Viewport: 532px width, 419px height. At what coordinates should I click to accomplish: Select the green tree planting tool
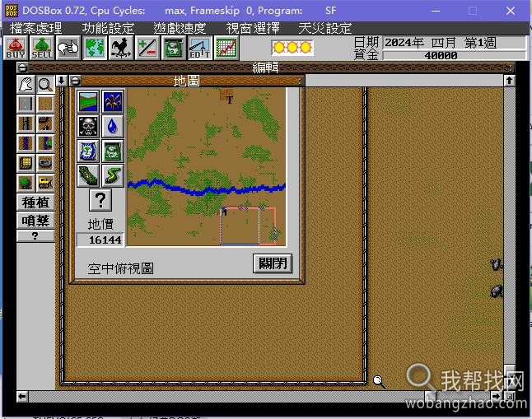click(26, 183)
